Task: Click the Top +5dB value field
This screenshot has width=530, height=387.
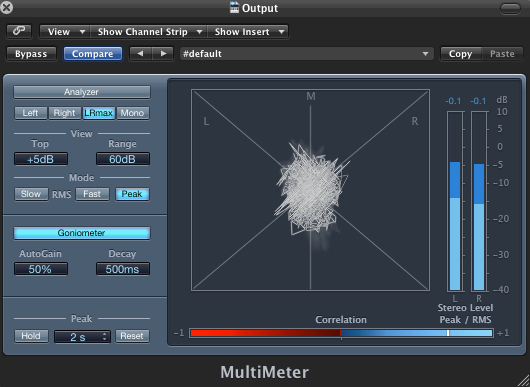Action: tap(41, 159)
